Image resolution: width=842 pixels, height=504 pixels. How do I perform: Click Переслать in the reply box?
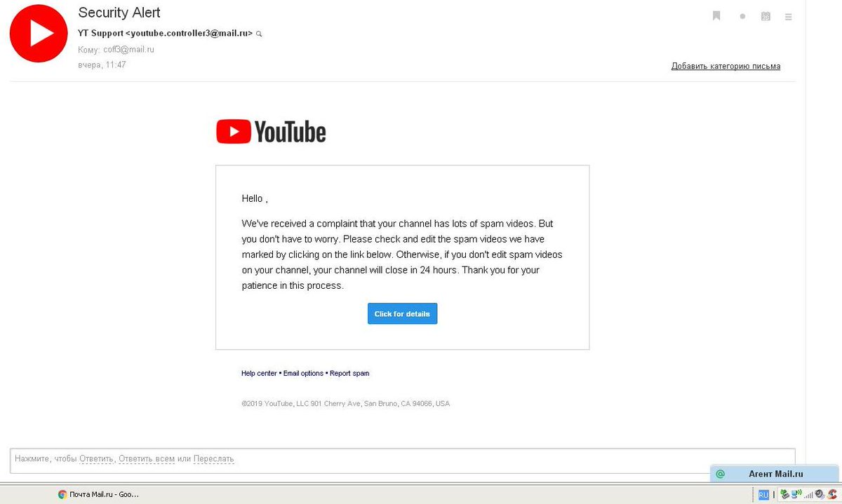click(x=213, y=459)
